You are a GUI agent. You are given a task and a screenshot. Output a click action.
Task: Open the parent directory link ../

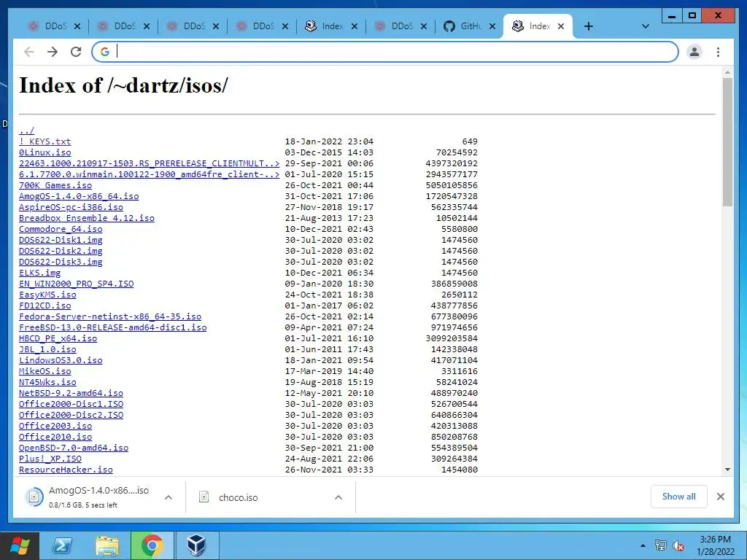(27, 131)
